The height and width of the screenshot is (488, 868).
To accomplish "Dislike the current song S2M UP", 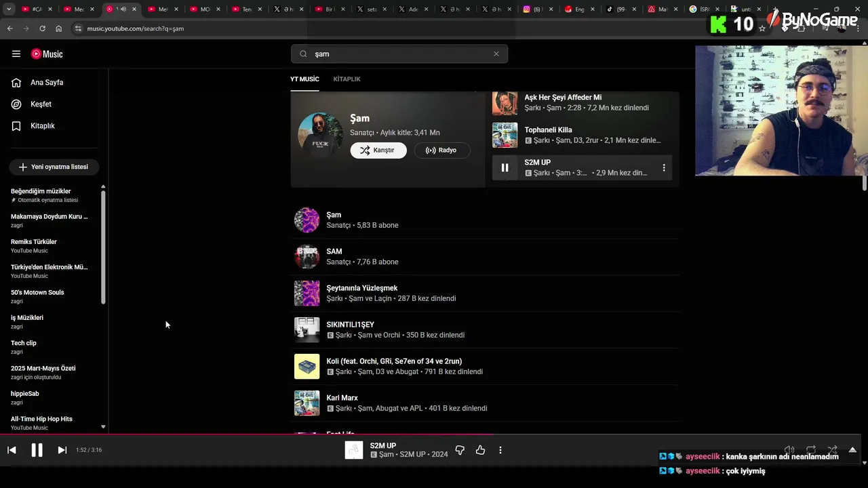I will coord(460,450).
